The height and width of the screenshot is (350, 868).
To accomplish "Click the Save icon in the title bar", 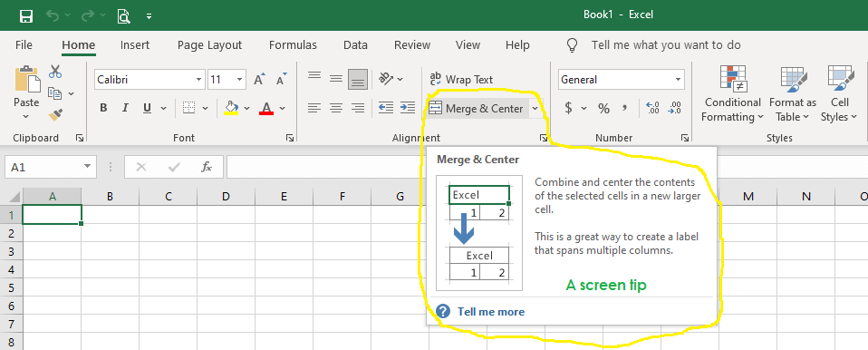I will [x=26, y=15].
